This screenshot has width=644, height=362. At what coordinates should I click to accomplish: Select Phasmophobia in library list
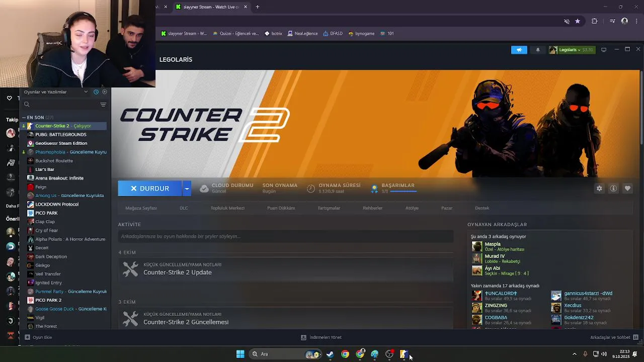63,152
